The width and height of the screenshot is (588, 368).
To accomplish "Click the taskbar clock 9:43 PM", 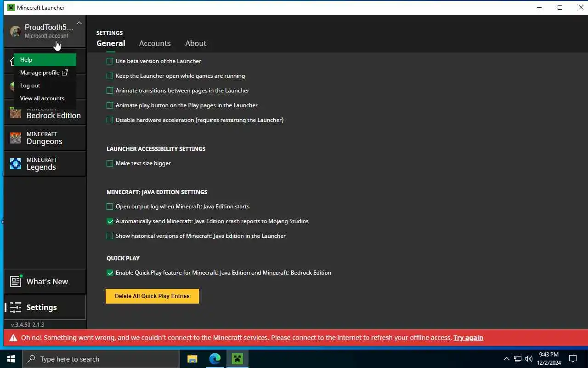I will 549,355.
